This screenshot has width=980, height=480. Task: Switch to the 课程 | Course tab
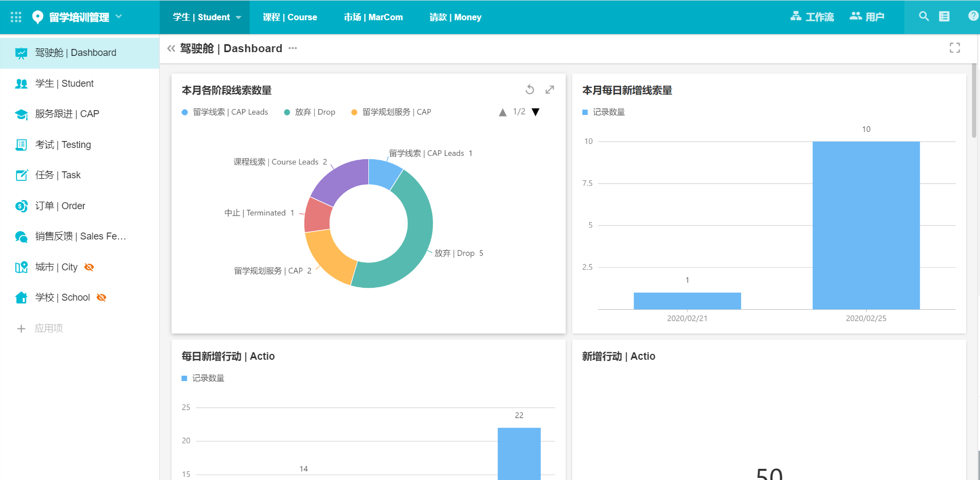pyautogui.click(x=290, y=17)
